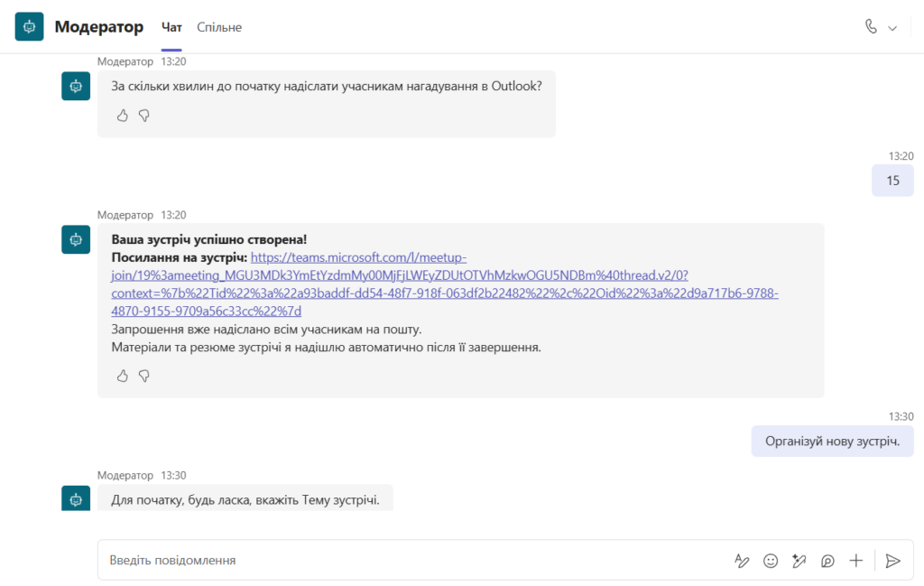Viewport: 924px width, 586px height.
Task: Select the sent message 'Організуй нову зустріч.'
Action: (x=832, y=441)
